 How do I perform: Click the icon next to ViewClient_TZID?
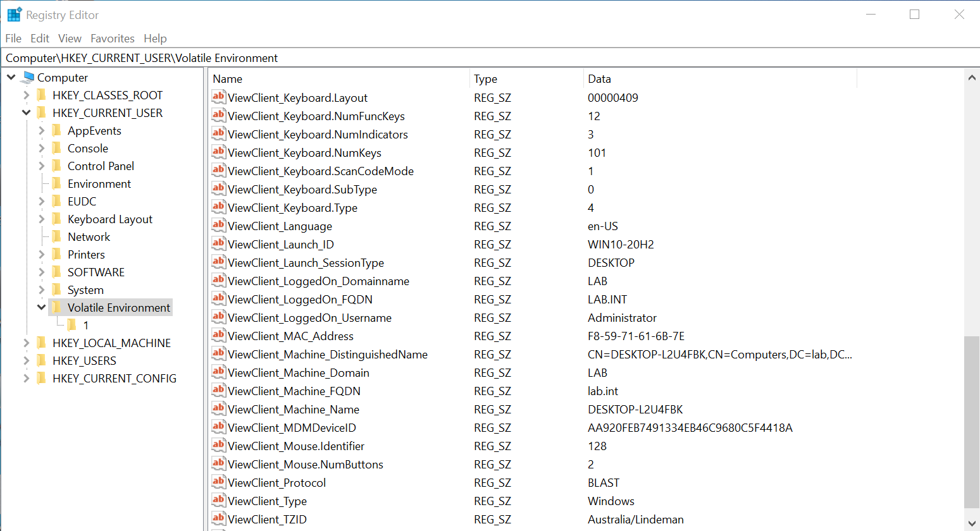point(218,518)
